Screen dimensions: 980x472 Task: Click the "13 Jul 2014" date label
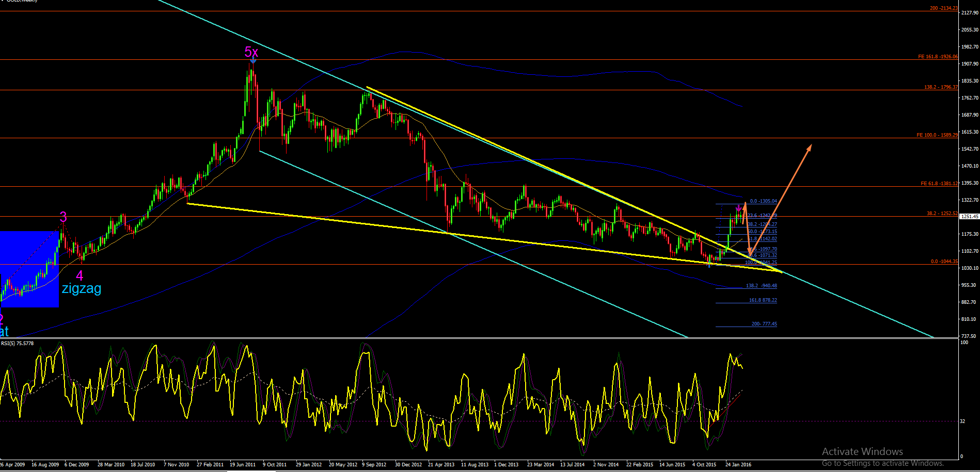(x=573, y=465)
